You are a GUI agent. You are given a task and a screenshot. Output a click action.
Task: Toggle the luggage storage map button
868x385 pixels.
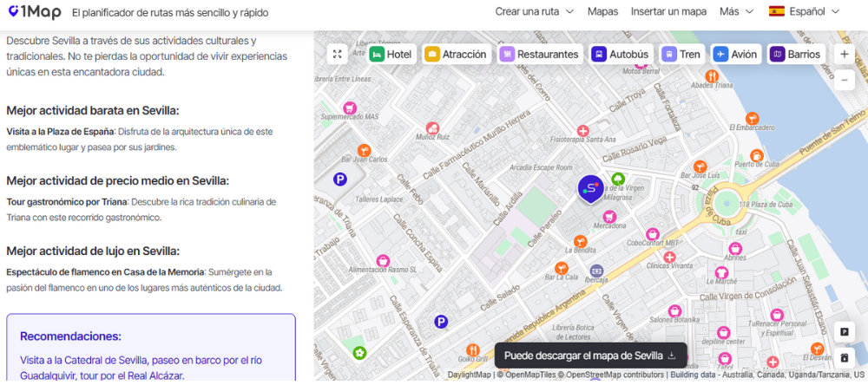point(845,357)
